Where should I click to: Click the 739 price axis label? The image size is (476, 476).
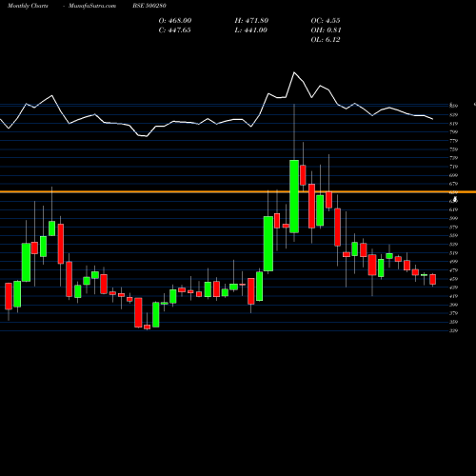click(454, 158)
